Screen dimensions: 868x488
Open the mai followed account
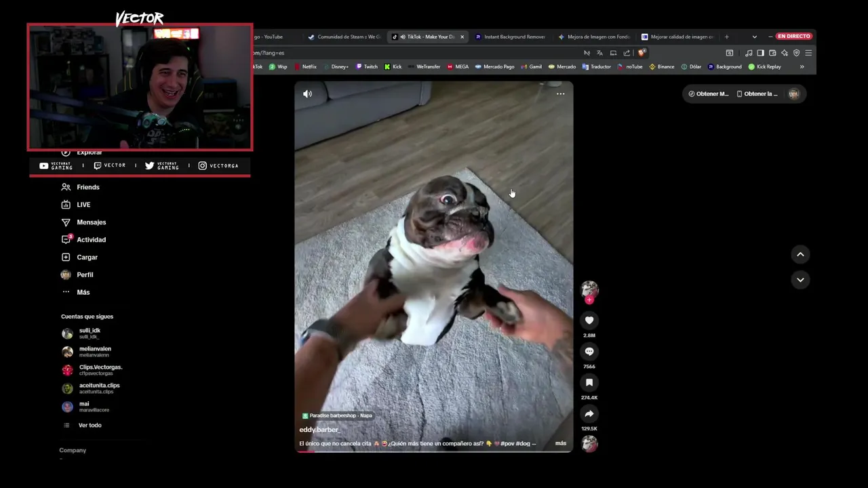click(x=85, y=407)
